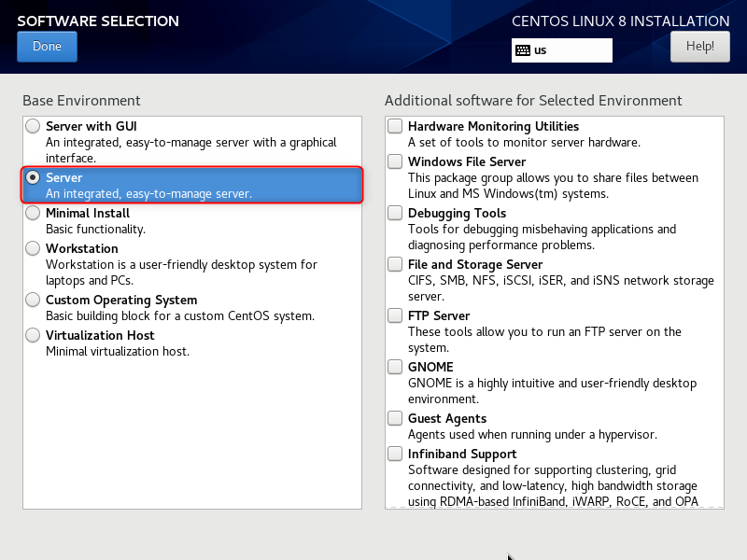Click "File and Storage Server" label text
The height and width of the screenshot is (560, 747).
point(475,264)
